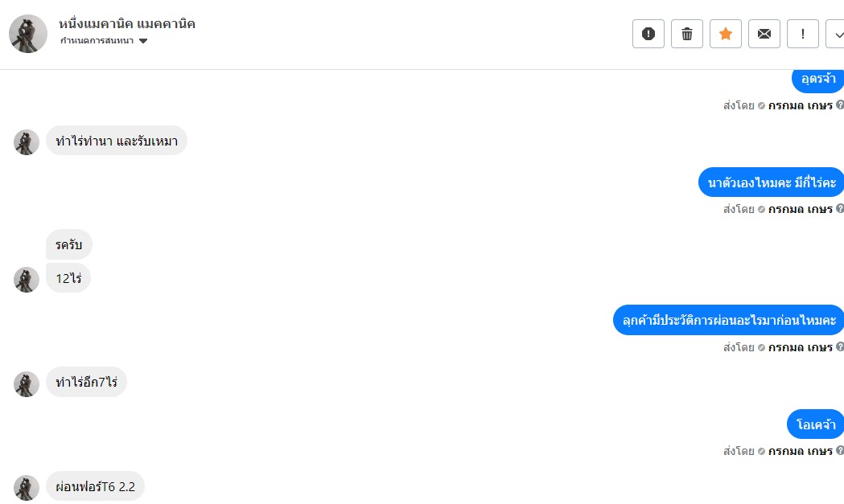Image resolution: width=844 pixels, height=504 pixels.
Task: Click the checkmark button in the header
Action: click(x=837, y=34)
